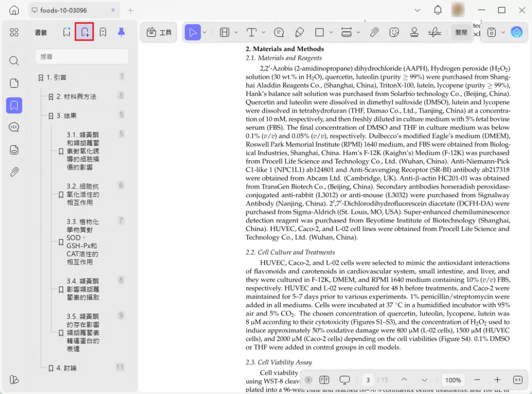Screen dimensions: 532x394
Task: Toggle the Bookmarks sidebar panel
Action: (14, 105)
